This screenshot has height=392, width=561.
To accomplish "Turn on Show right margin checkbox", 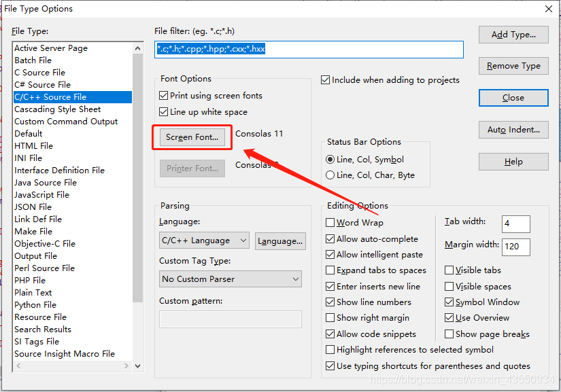I will click(x=330, y=318).
